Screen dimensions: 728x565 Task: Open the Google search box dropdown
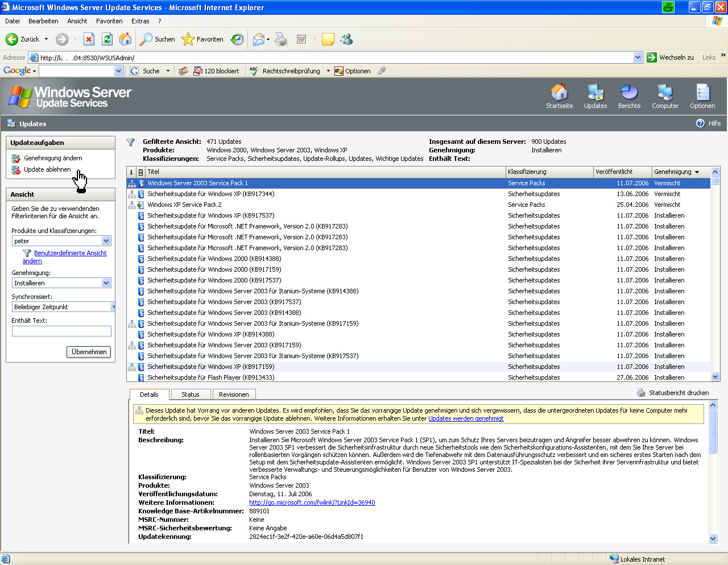(x=118, y=71)
